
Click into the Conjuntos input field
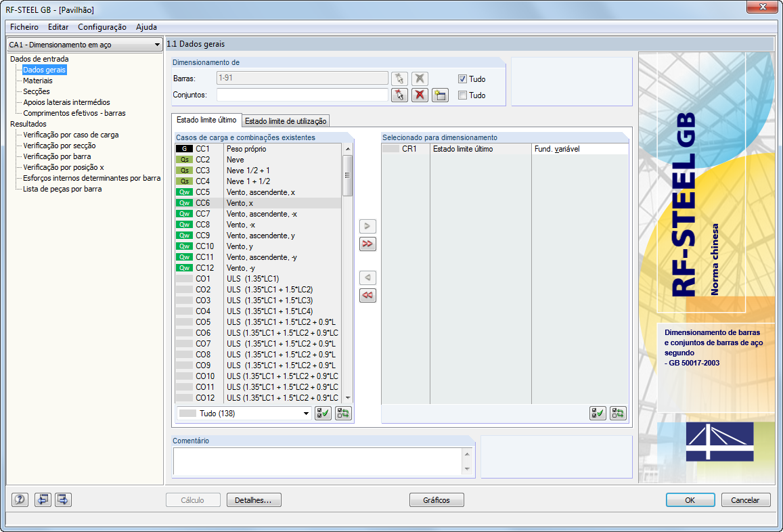click(x=302, y=95)
